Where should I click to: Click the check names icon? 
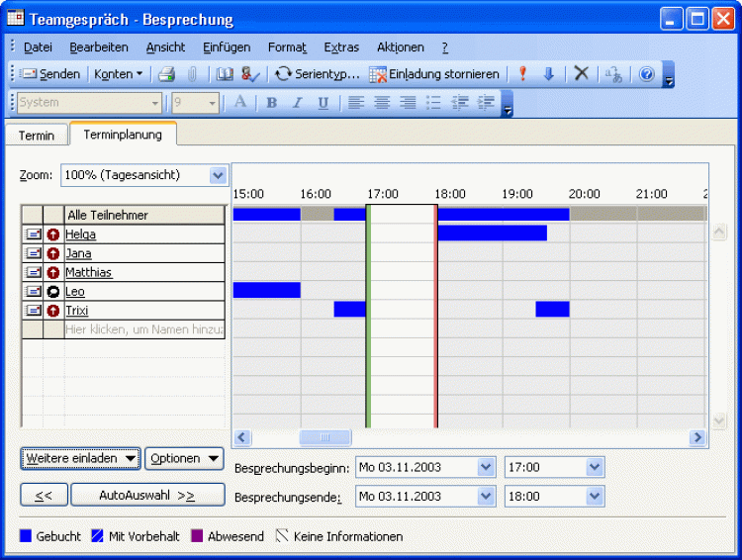(250, 74)
